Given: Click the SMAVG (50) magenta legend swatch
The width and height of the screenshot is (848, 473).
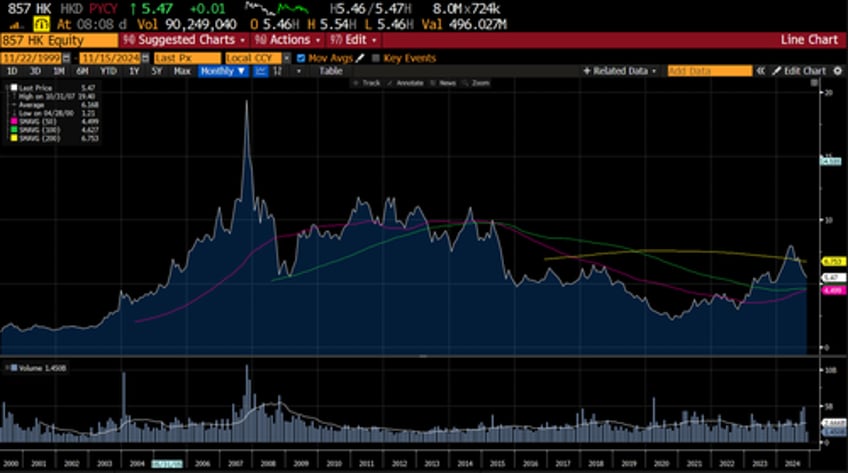Looking at the screenshot, I should 12,120.
